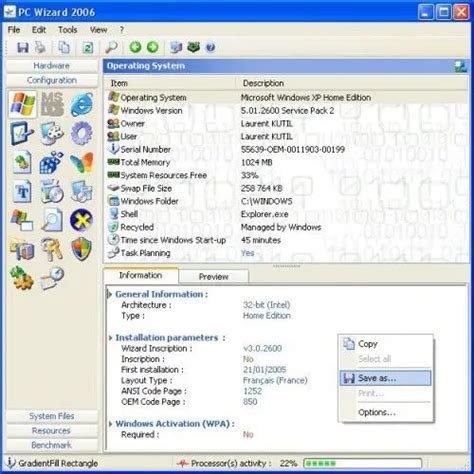Choose Options... in the context menu

tap(386, 412)
